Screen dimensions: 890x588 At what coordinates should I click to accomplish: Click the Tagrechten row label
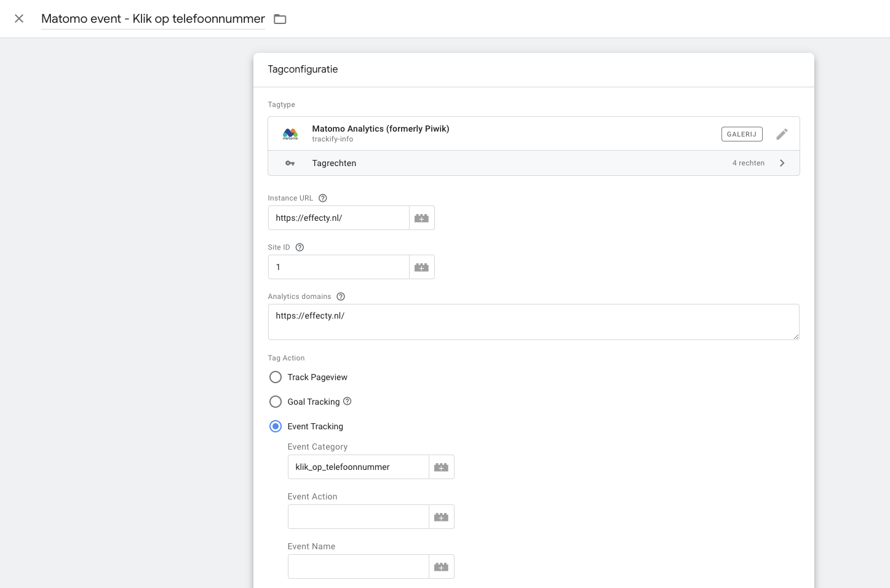pyautogui.click(x=334, y=163)
